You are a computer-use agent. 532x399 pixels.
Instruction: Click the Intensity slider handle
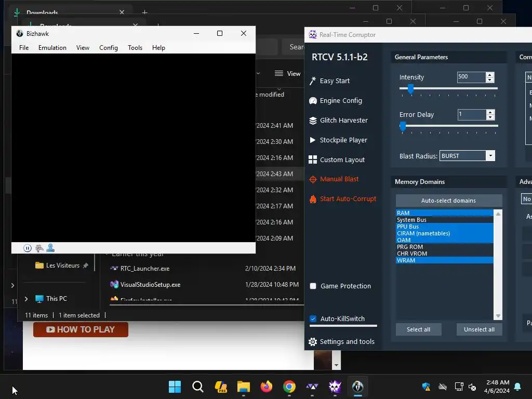410,89
